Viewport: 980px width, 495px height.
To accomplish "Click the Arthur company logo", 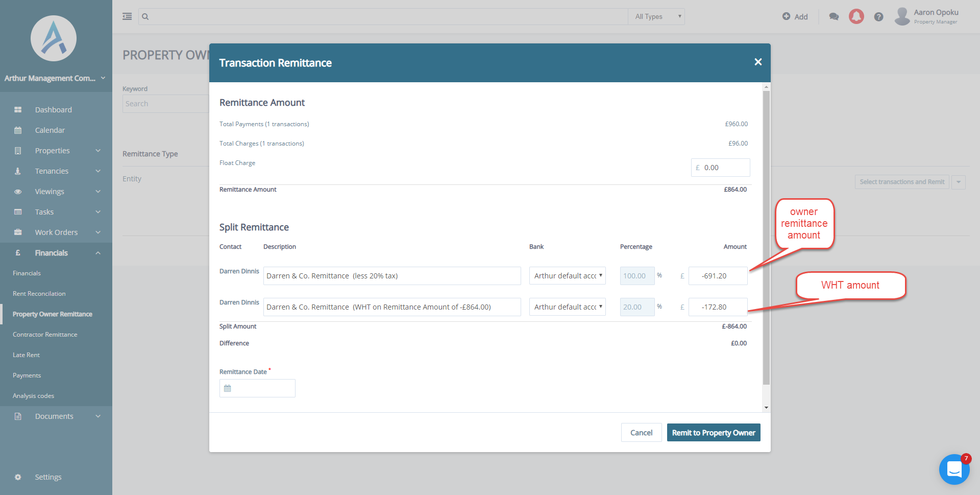I will 54,38.
